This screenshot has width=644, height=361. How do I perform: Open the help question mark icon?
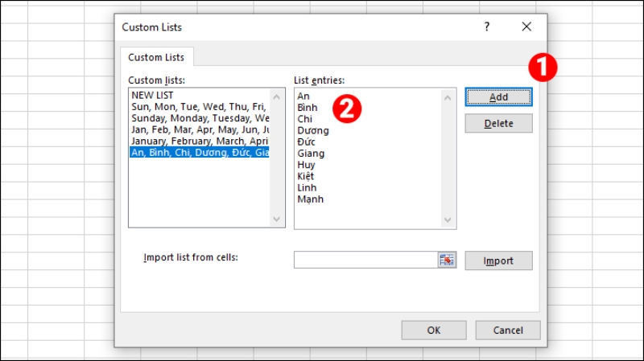(487, 27)
